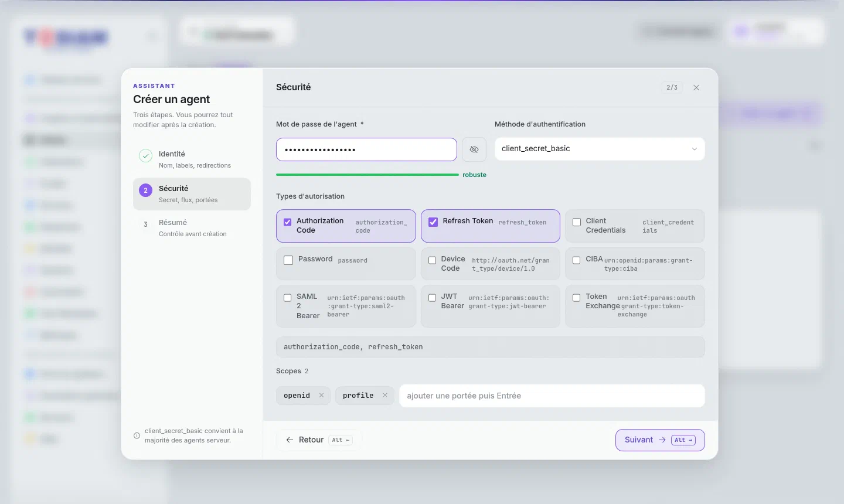Tick the Token Exchange grant type
This screenshot has height=504, width=844.
pyautogui.click(x=577, y=298)
